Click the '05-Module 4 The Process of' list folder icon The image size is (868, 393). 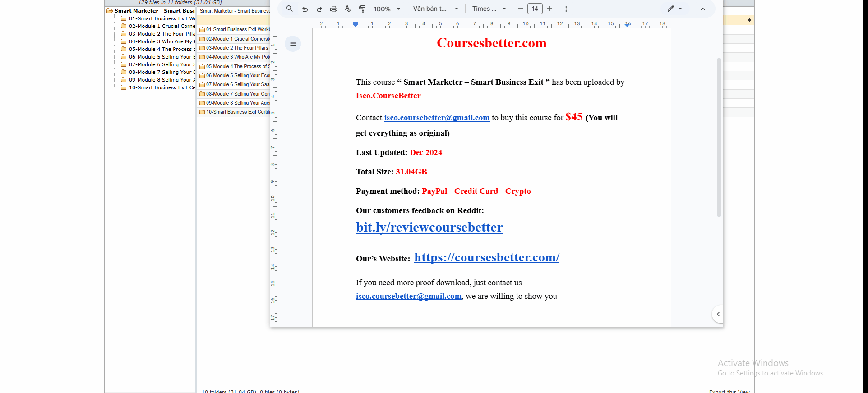pos(202,67)
